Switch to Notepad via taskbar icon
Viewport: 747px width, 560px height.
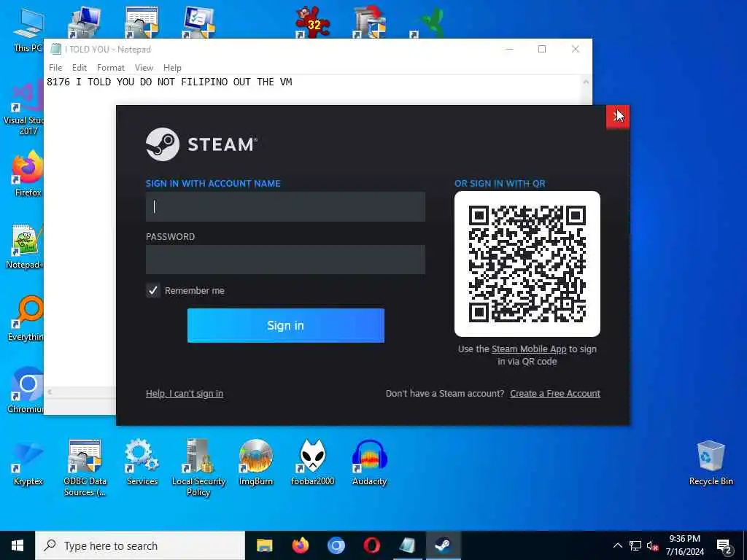point(407,545)
